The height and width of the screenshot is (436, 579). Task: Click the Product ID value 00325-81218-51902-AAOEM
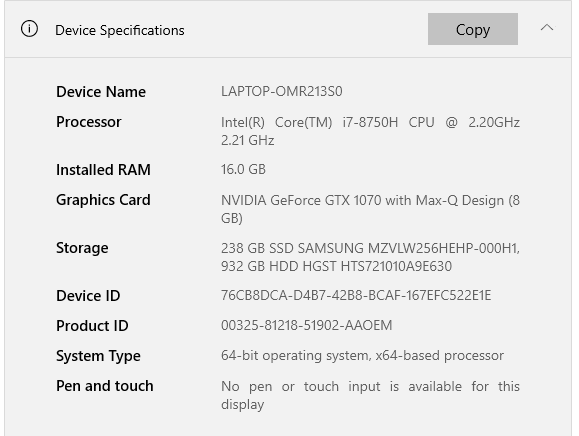click(x=306, y=325)
